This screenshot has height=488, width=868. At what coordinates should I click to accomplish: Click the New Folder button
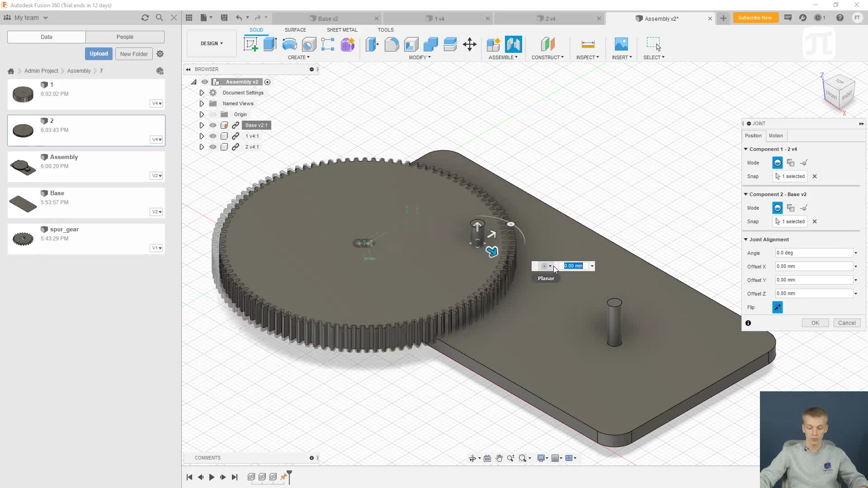pos(134,54)
